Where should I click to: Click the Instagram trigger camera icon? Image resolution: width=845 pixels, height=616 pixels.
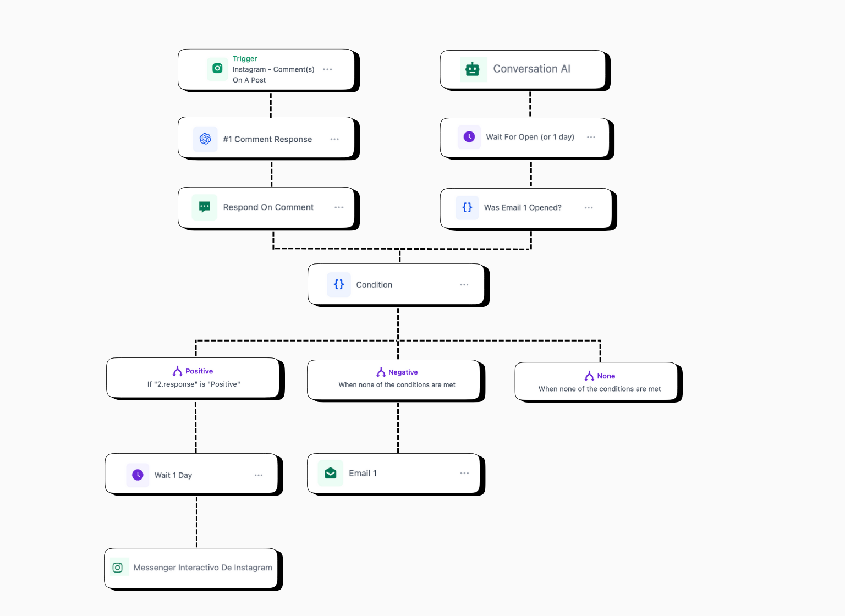click(217, 69)
